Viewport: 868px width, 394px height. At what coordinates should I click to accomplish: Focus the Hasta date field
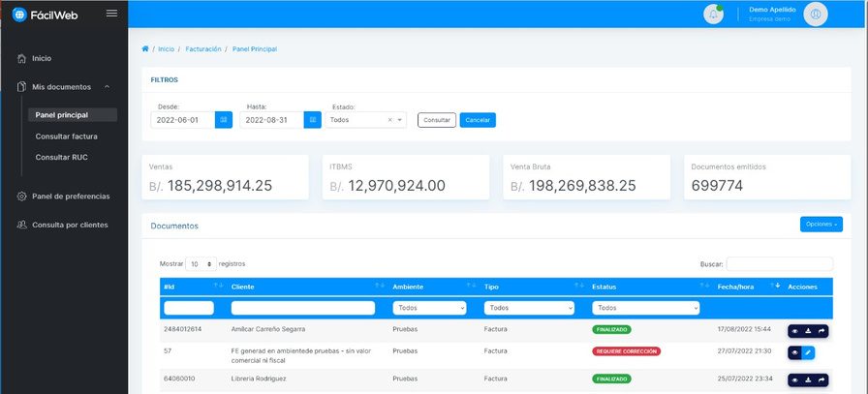(x=272, y=119)
